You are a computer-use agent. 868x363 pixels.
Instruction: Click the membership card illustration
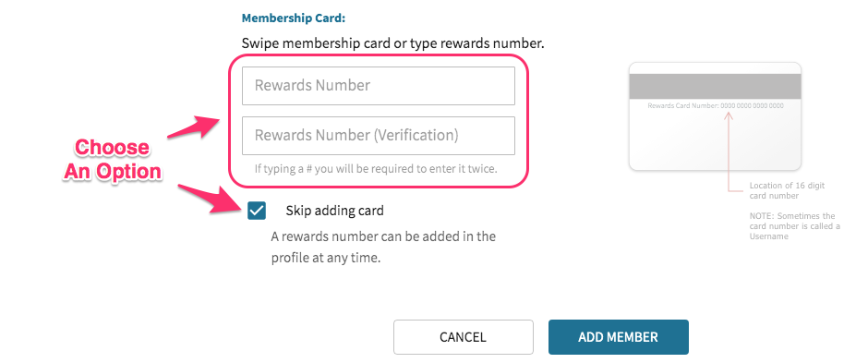click(x=716, y=116)
